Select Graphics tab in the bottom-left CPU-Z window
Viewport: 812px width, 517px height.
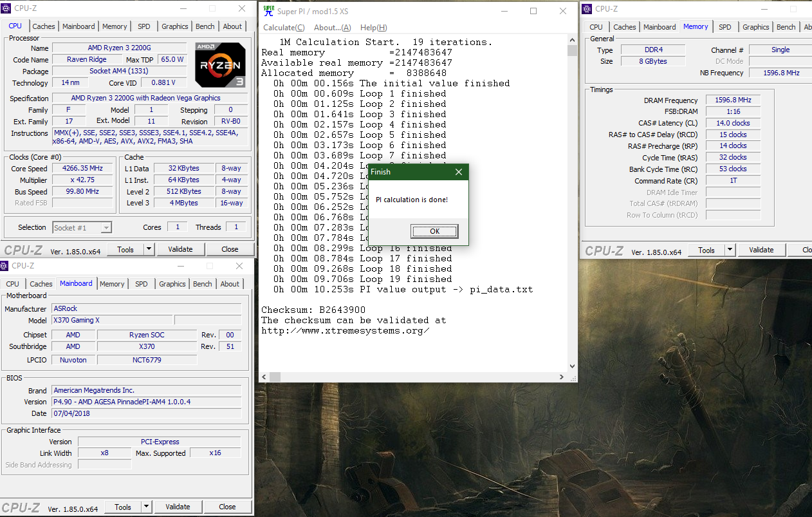[x=172, y=284]
